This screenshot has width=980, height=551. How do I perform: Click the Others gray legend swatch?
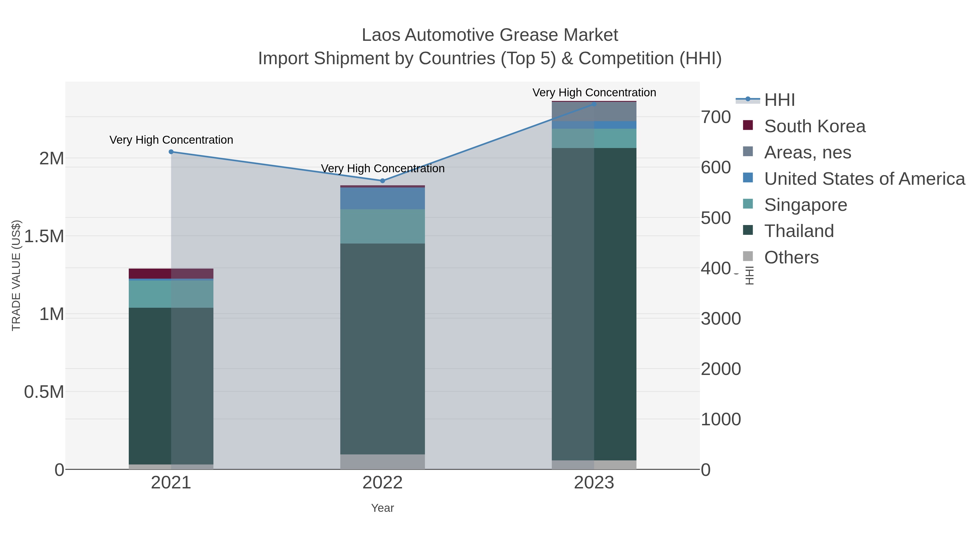click(748, 256)
